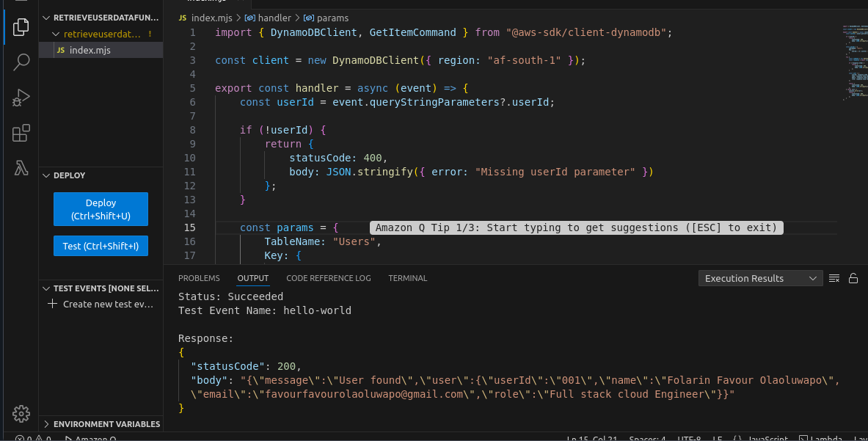Screen dimensions: 868x441
Task: Select the AWS Lambda sidebar icon
Action: coord(21,168)
